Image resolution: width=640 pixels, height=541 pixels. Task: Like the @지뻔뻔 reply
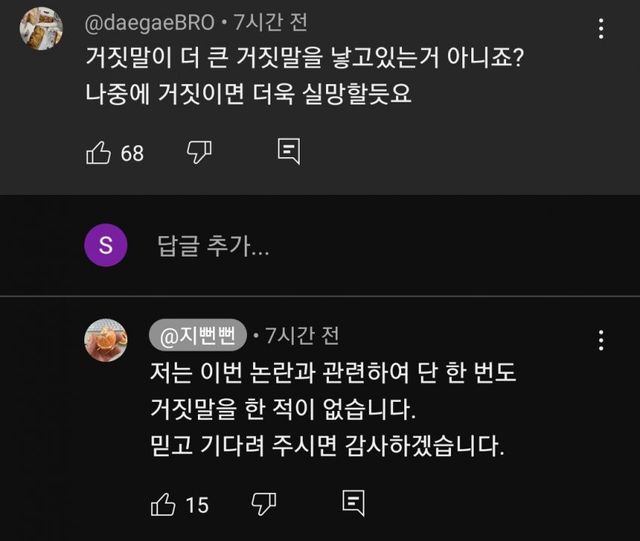pos(163,504)
